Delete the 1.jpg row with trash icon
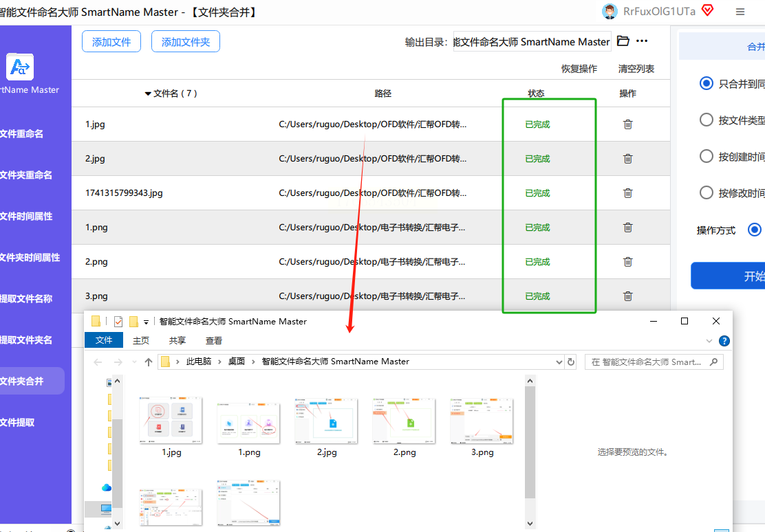The width and height of the screenshot is (765, 532). coord(627,124)
